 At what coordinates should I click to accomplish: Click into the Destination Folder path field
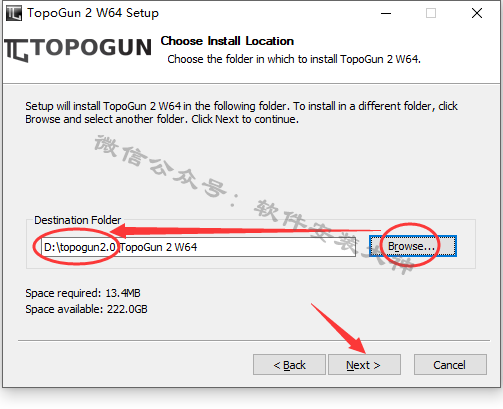[198, 247]
